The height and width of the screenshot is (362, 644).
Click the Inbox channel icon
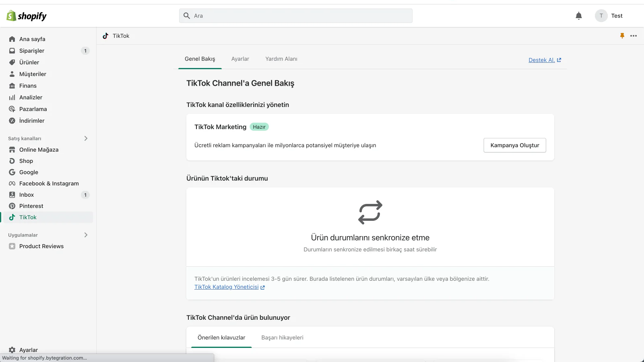(12, 195)
